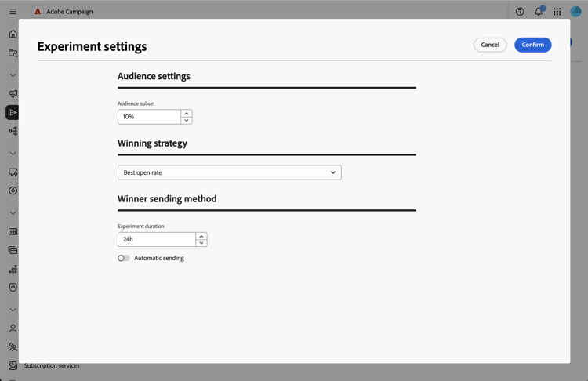Open the card-layout icon in sidebar
Viewport: 588px width, 381px height.
[x=13, y=231]
